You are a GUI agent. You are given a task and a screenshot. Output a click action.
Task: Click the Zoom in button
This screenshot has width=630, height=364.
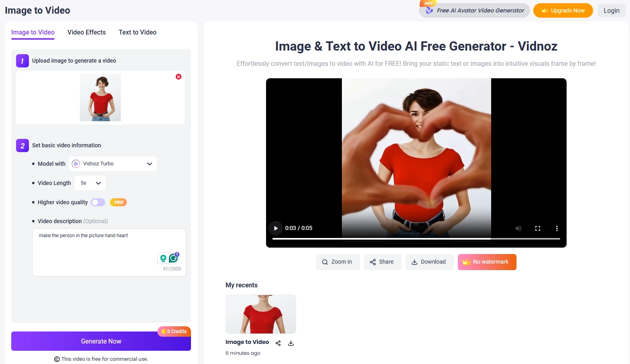click(x=338, y=262)
